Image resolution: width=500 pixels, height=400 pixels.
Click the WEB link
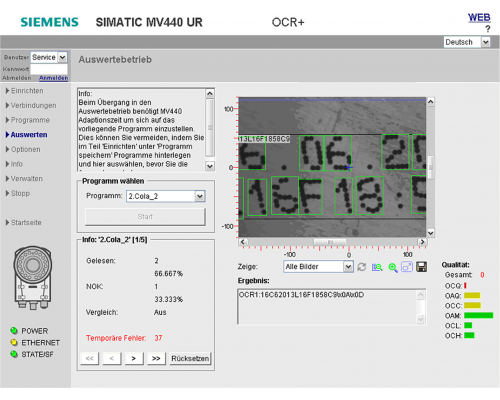point(479,17)
